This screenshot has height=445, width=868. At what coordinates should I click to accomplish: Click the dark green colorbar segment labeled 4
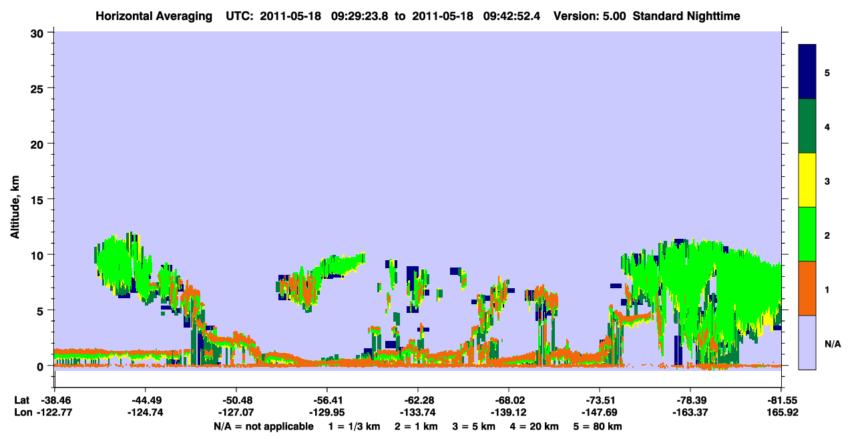pos(807,126)
